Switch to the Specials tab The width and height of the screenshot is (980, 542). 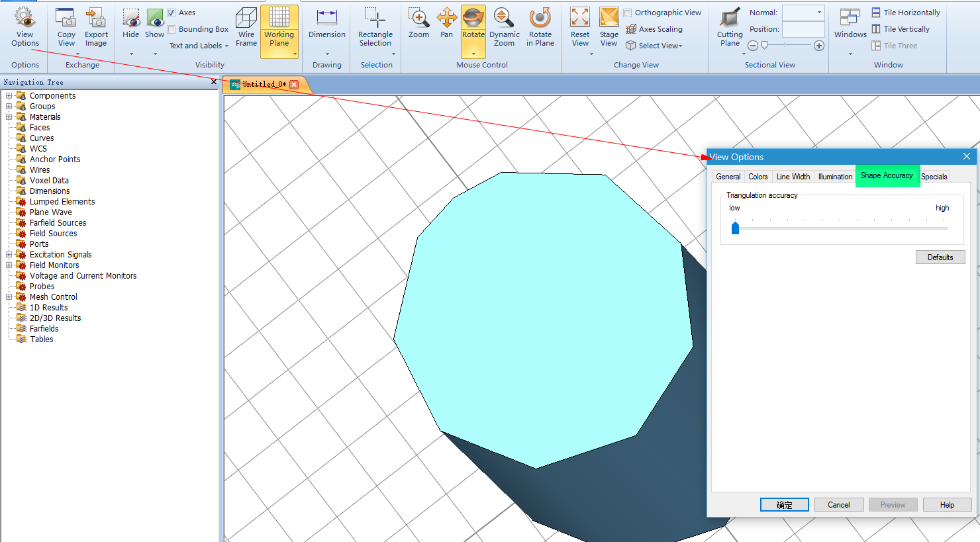(x=934, y=177)
